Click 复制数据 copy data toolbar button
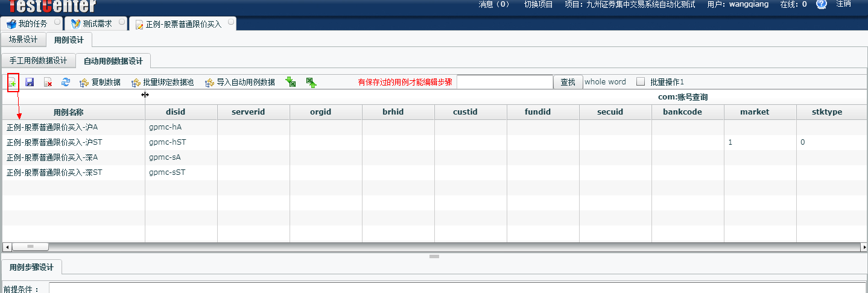 tap(100, 82)
